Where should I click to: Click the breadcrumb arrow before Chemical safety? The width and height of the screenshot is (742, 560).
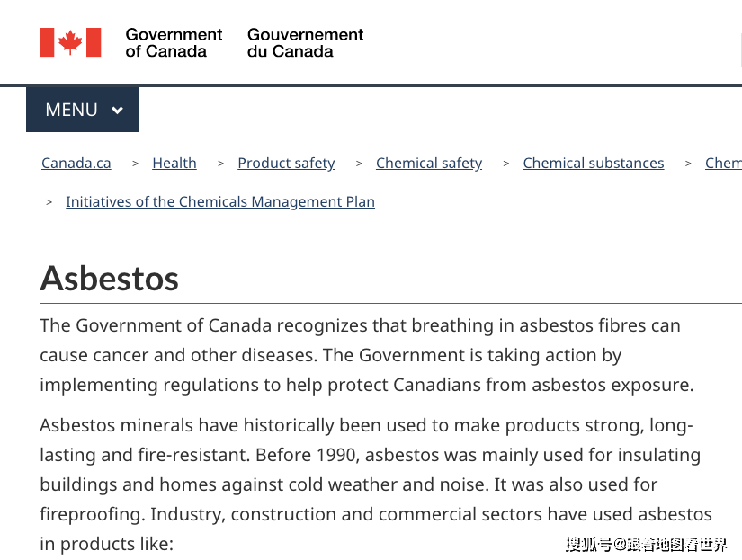pyautogui.click(x=359, y=164)
